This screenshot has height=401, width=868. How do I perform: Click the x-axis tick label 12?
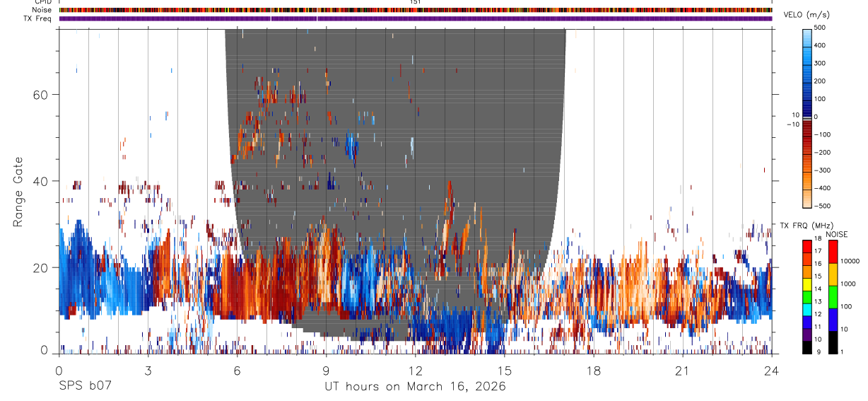coord(415,371)
